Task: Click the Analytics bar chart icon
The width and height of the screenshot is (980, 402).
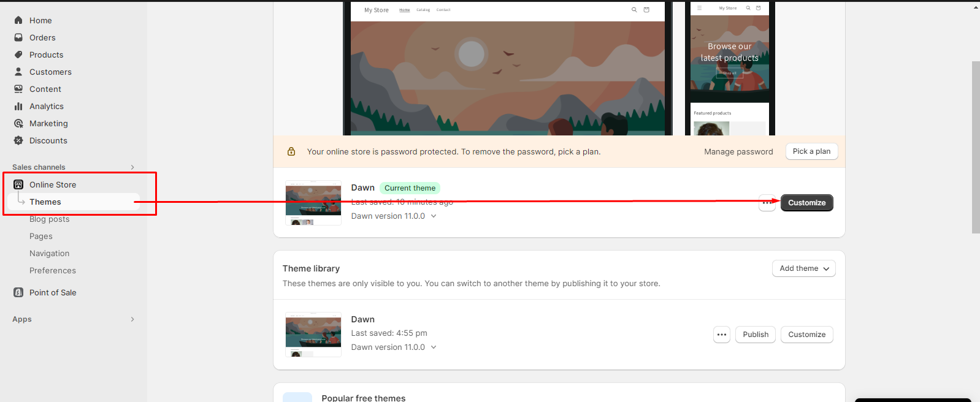Action: click(18, 106)
